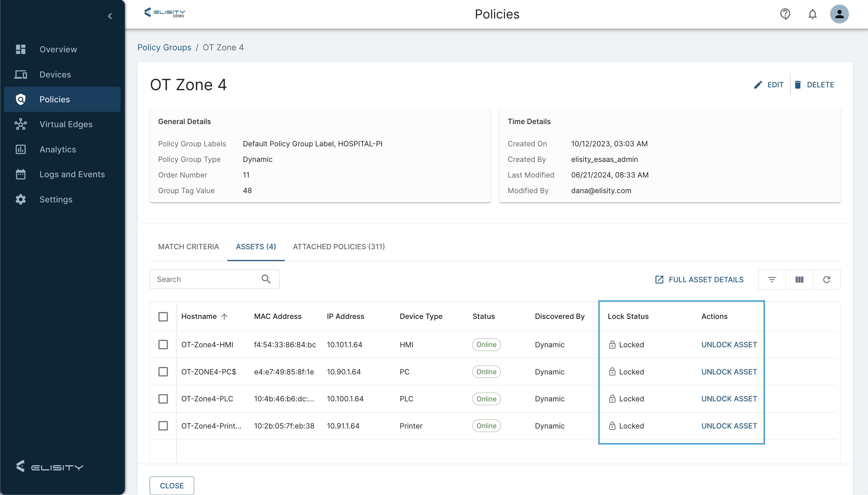868x495 pixels.
Task: Click hostname OT-Zone4-HMI
Action: coord(207,344)
